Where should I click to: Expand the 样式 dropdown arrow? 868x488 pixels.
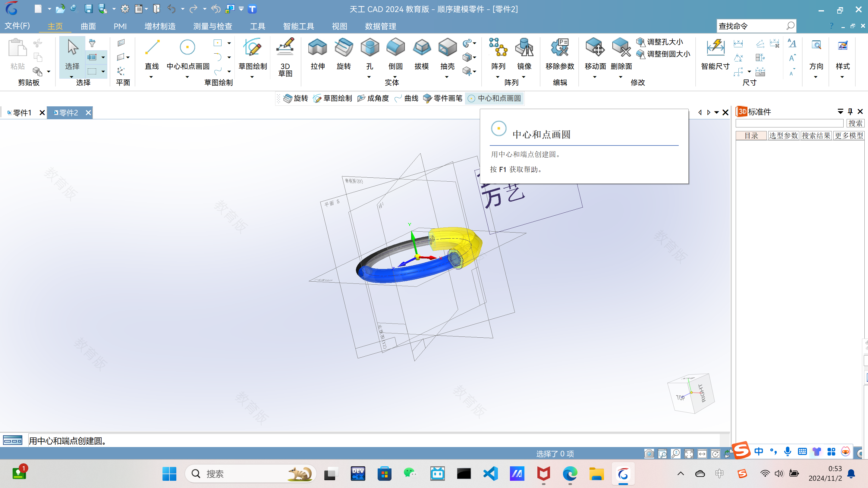click(x=842, y=77)
